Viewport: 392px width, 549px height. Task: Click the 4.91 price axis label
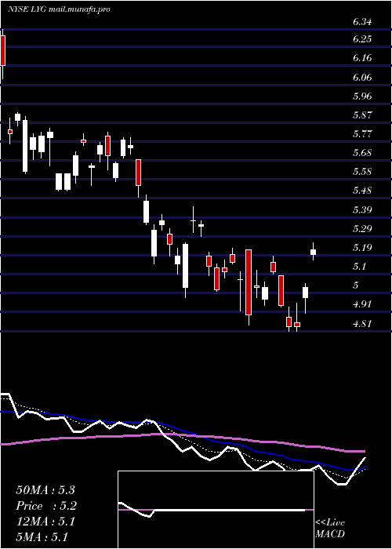coord(362,304)
